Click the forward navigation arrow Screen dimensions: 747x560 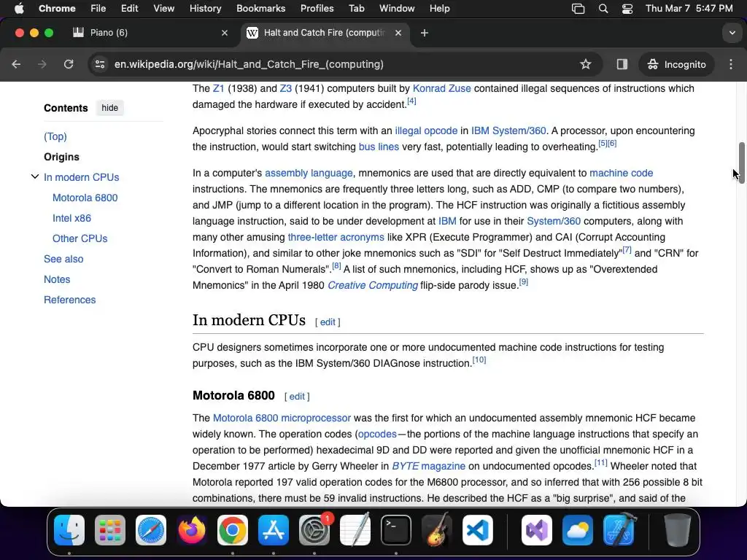42,64
